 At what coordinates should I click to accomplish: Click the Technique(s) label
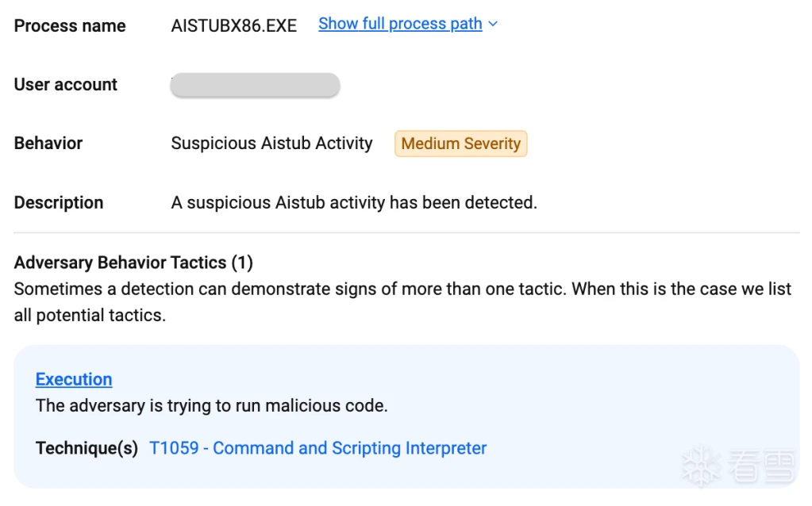point(87,448)
